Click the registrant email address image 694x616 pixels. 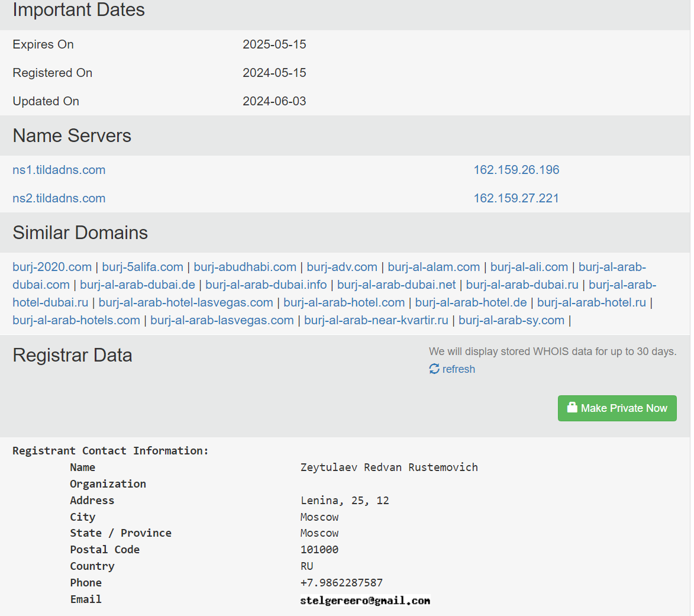point(365,600)
